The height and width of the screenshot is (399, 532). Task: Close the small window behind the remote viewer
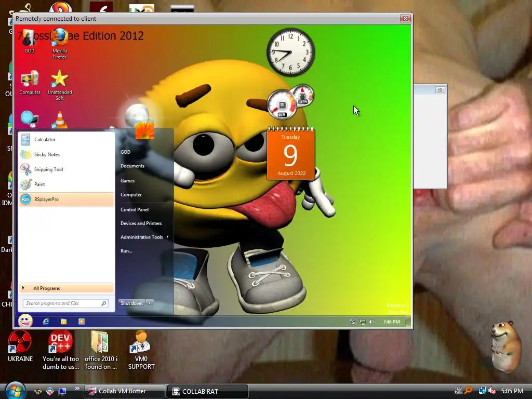click(440, 89)
